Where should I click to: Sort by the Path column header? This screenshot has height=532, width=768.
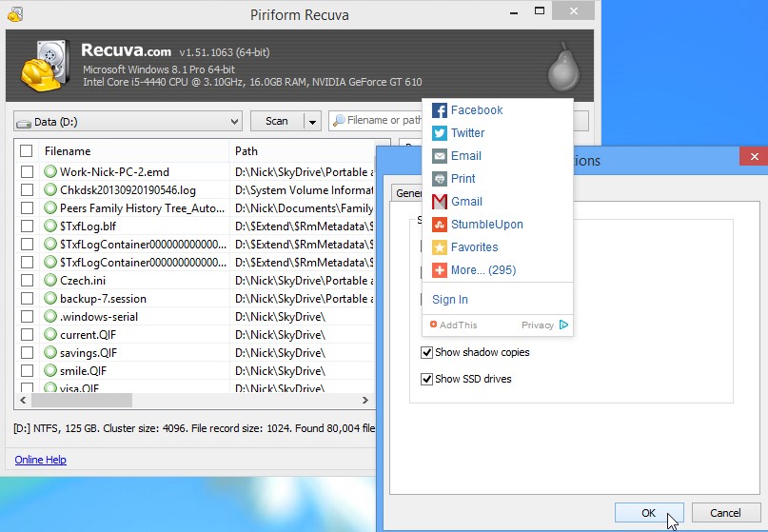[304, 151]
